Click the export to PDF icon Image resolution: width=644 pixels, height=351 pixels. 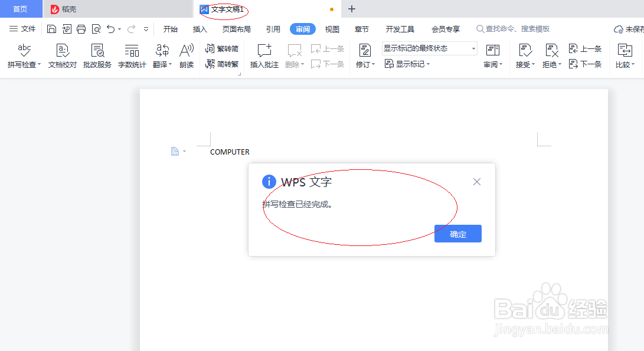point(67,29)
